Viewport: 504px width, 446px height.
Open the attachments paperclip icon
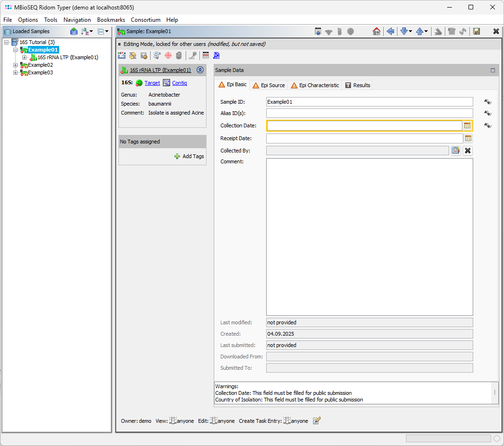(180, 55)
